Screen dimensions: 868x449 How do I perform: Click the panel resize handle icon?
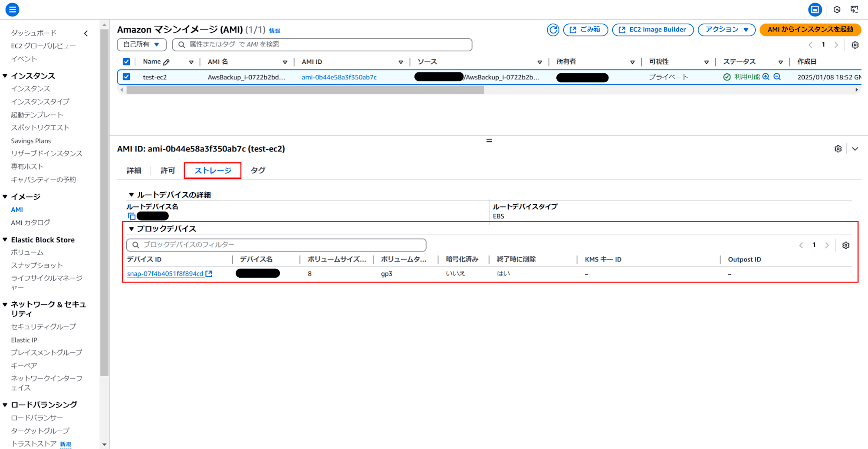[x=489, y=141]
